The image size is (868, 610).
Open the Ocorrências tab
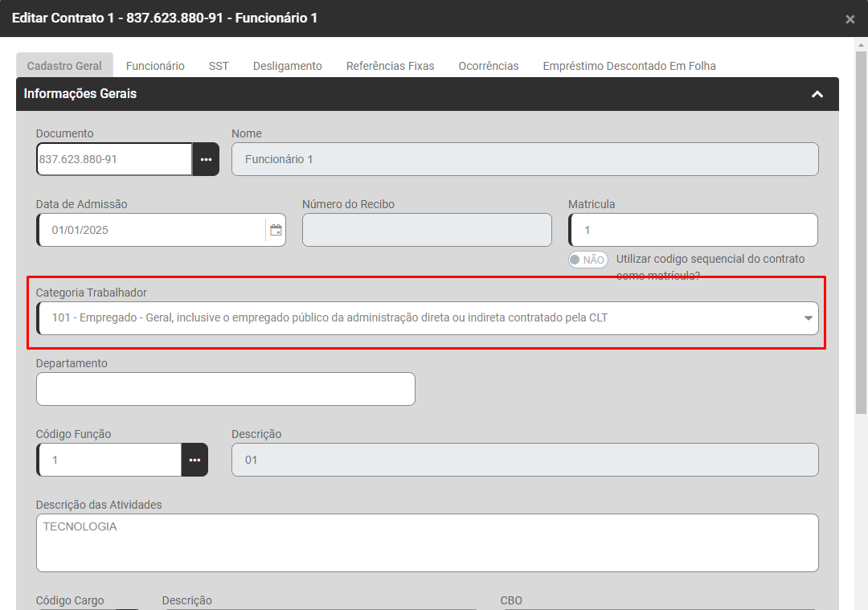(489, 66)
